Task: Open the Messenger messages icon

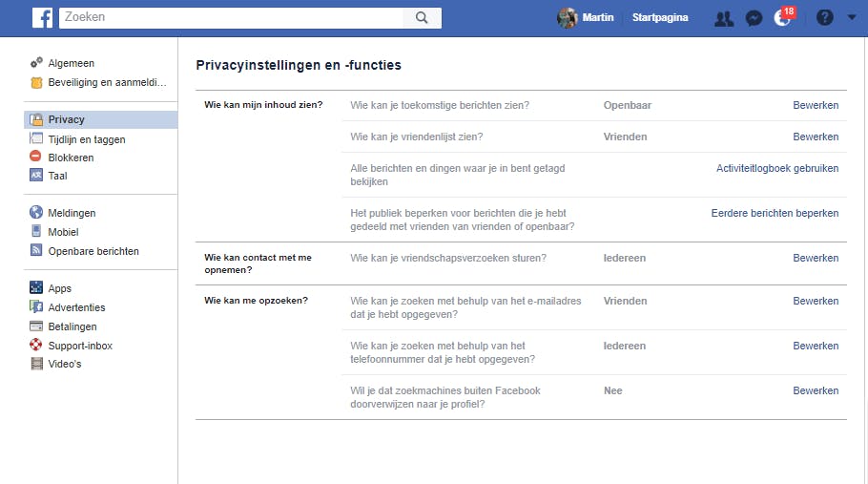Action: coord(754,18)
